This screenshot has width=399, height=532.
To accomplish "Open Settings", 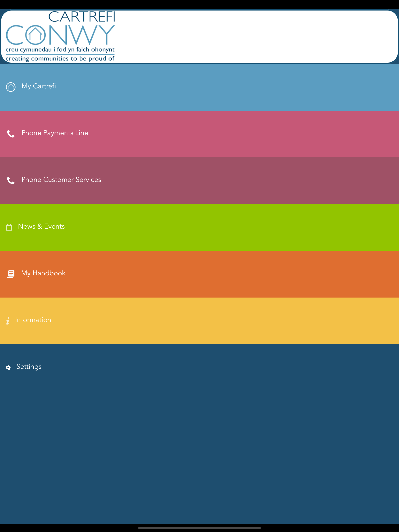I will 199,367.
